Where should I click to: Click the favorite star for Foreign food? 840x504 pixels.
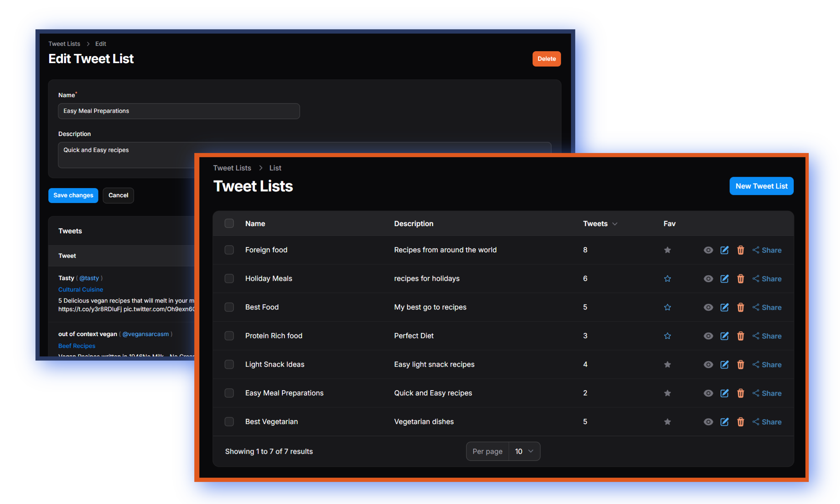pos(667,250)
